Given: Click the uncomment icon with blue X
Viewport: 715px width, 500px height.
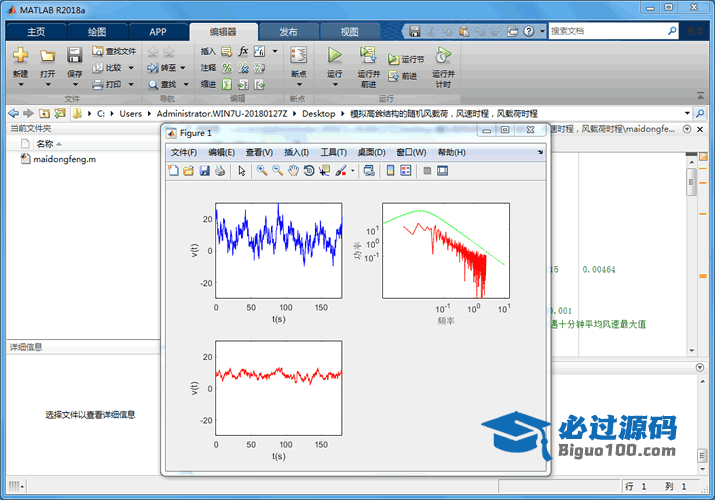Looking at the screenshot, I should (243, 68).
